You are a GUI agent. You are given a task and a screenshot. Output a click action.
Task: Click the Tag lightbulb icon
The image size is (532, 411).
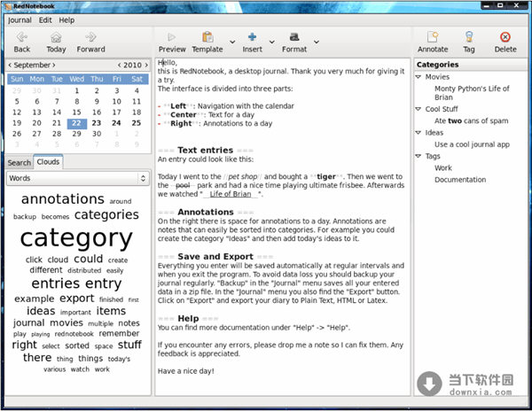coord(469,37)
